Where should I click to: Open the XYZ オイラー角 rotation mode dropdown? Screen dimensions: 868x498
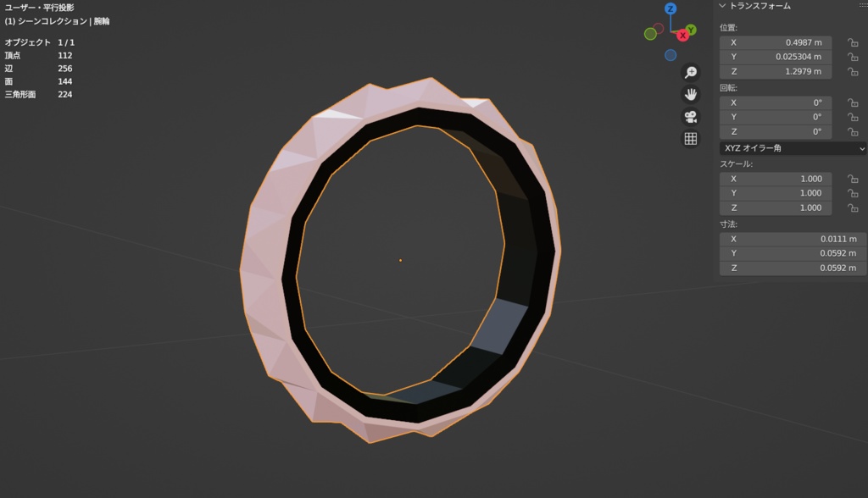pyautogui.click(x=793, y=148)
